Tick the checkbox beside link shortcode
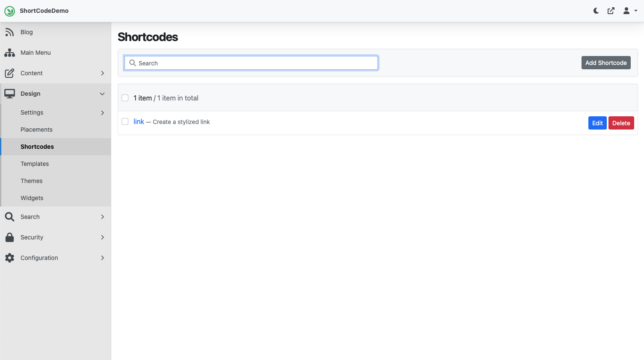Image resolution: width=644 pixels, height=360 pixels. [125, 121]
